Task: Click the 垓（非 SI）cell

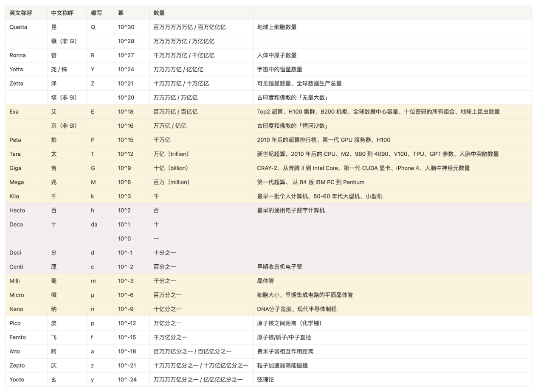Action: (68, 98)
